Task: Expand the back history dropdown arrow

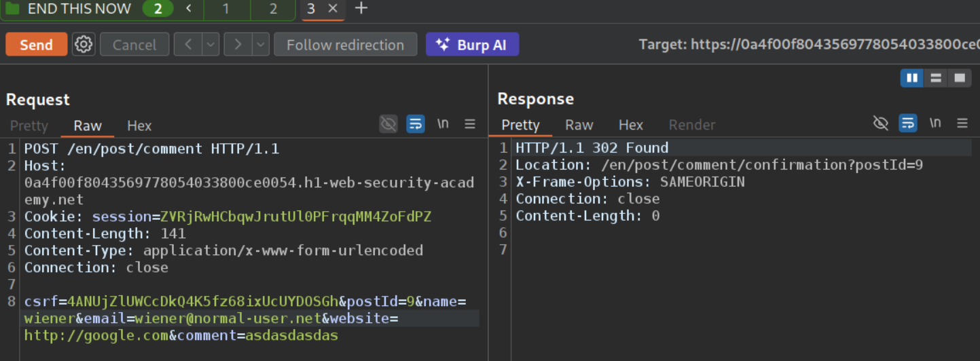Action: click(211, 45)
